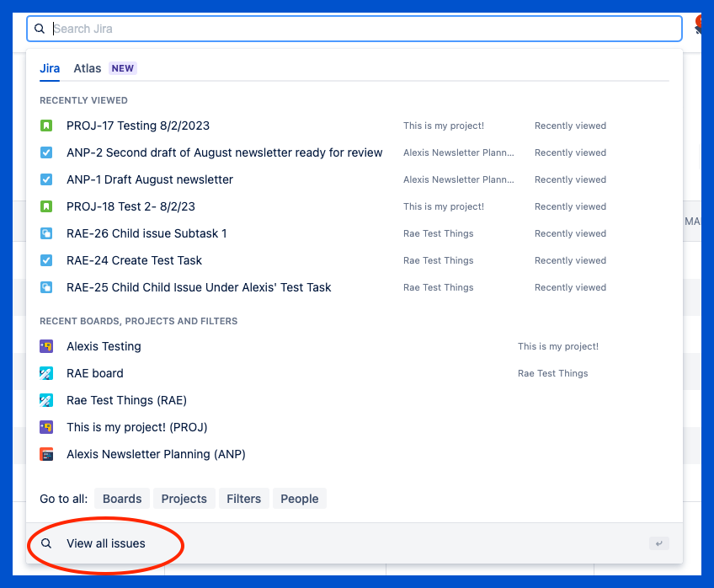Click 'This is my project!' label on PROJ-17 row
The width and height of the screenshot is (714, 588).
point(444,126)
